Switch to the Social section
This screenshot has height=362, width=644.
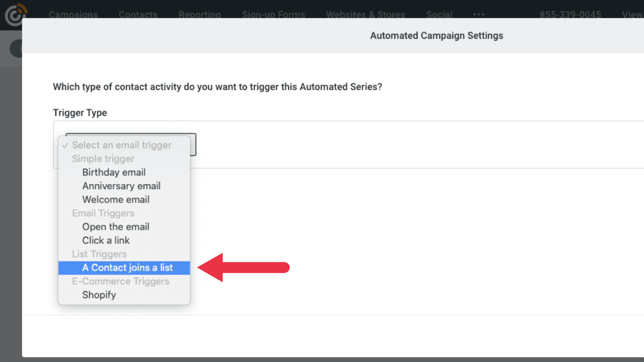(439, 15)
